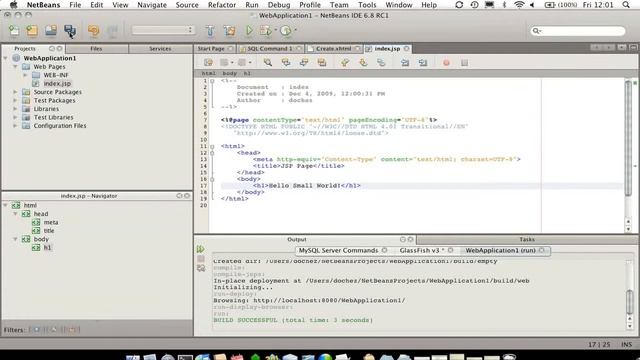Click the Previous Bookmark editor icon
640x360 pixels.
point(345,62)
